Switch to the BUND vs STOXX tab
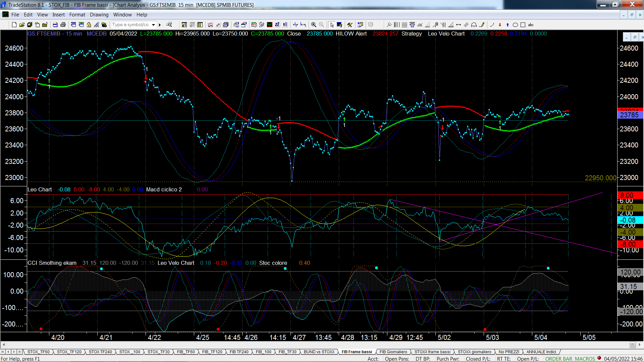 (319, 352)
